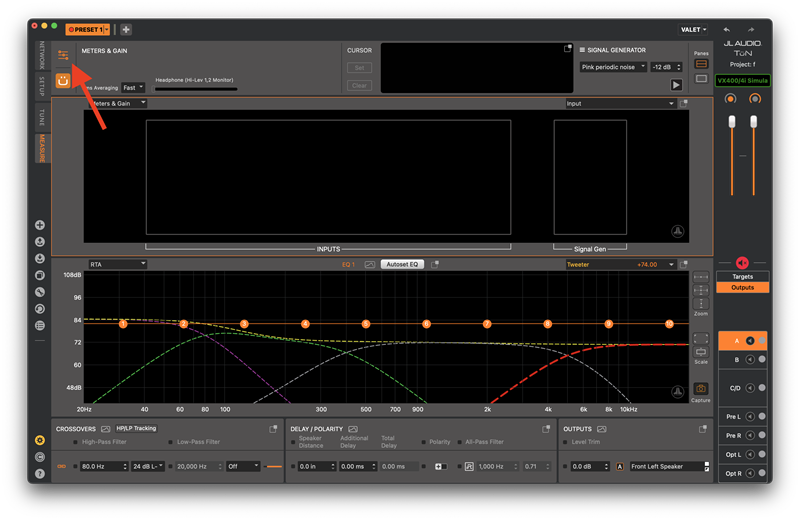The image size is (800, 520).
Task: Toggle HP/LP Tracking button
Action: [x=136, y=428]
